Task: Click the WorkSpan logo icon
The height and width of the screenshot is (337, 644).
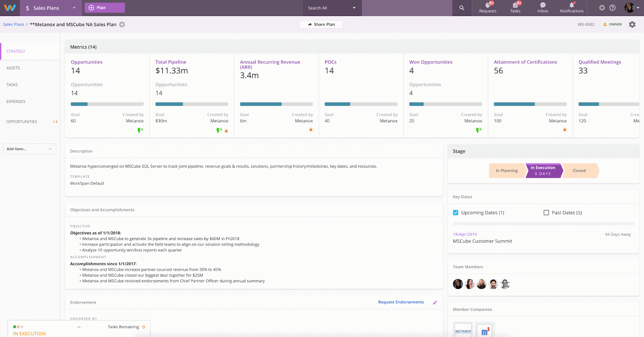Action: pyautogui.click(x=10, y=8)
